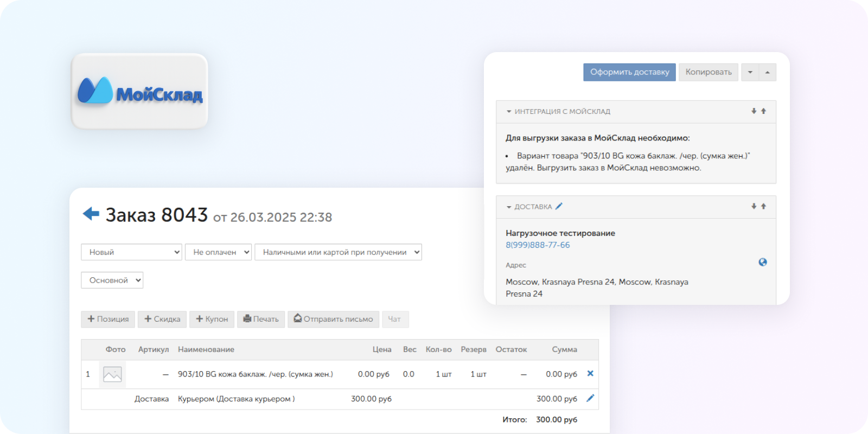Click the Фото column header
This screenshot has height=434, width=868.
(x=116, y=349)
